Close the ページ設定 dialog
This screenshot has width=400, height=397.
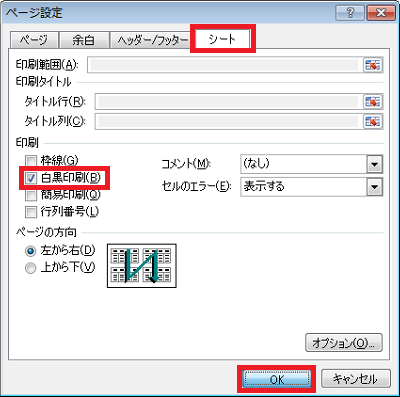tap(381, 13)
